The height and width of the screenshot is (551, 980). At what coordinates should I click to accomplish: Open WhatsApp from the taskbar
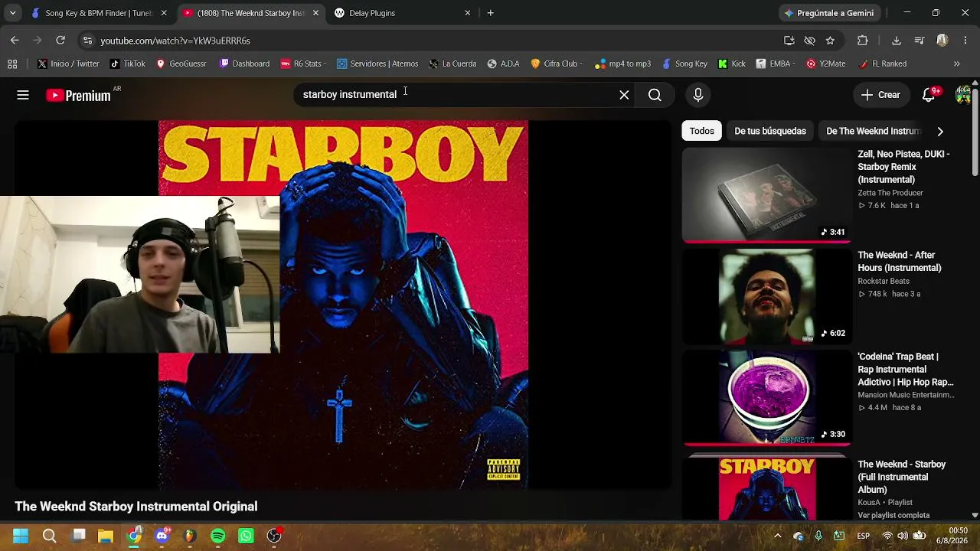pyautogui.click(x=246, y=536)
